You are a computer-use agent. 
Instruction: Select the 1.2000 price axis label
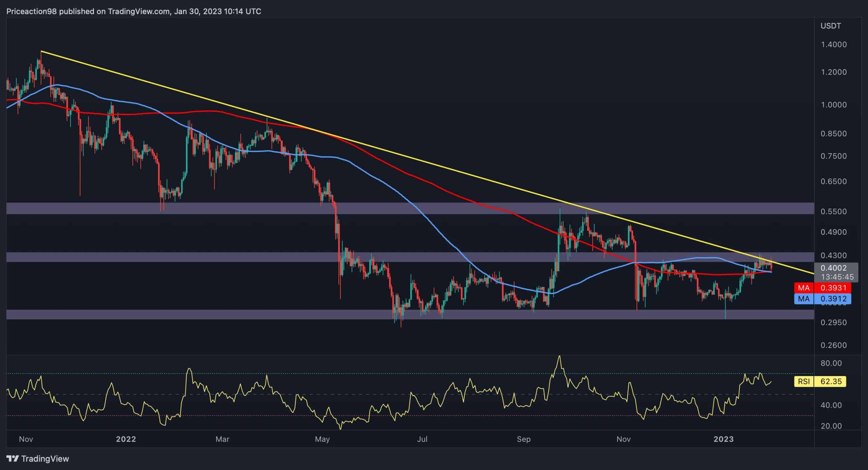point(834,72)
